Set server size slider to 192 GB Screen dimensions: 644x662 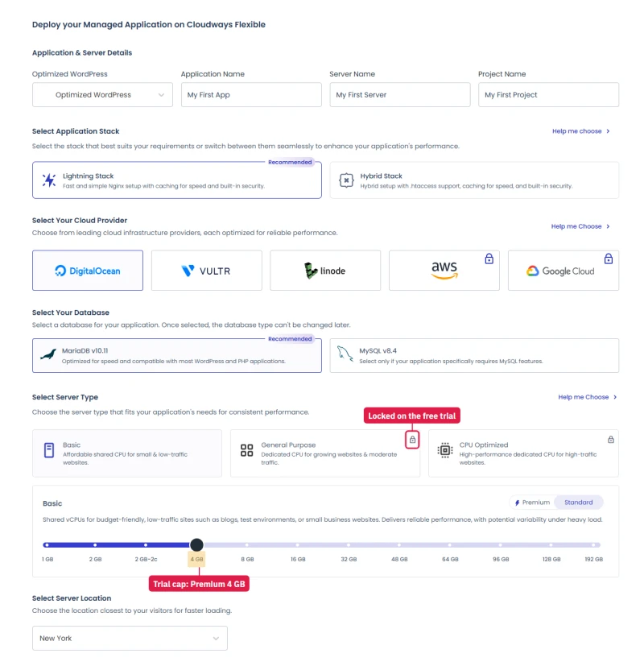pos(594,545)
